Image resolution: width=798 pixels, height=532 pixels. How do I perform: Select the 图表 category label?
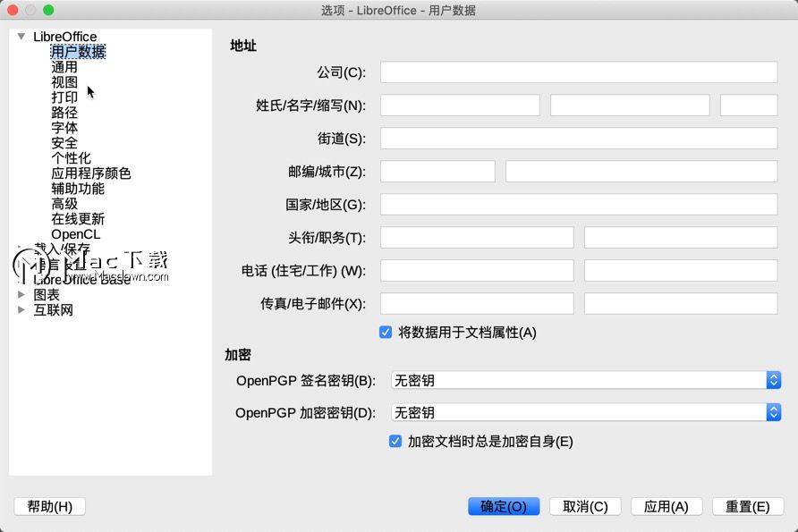47,295
